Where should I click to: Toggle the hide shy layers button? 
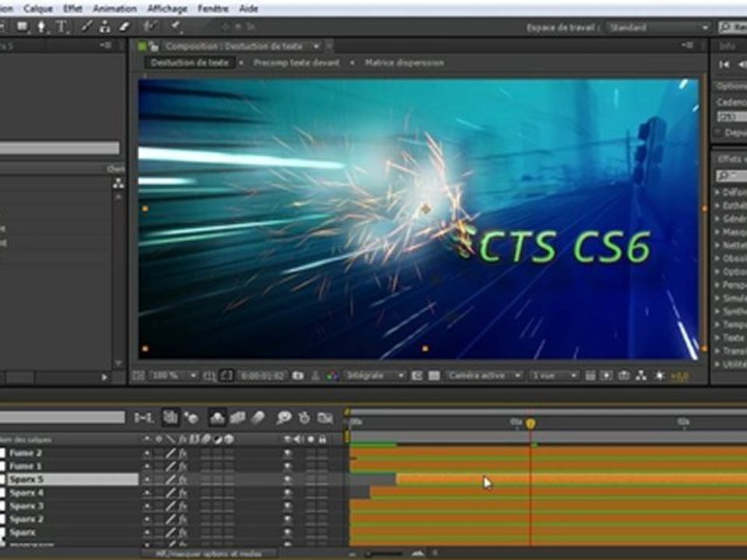click(217, 418)
